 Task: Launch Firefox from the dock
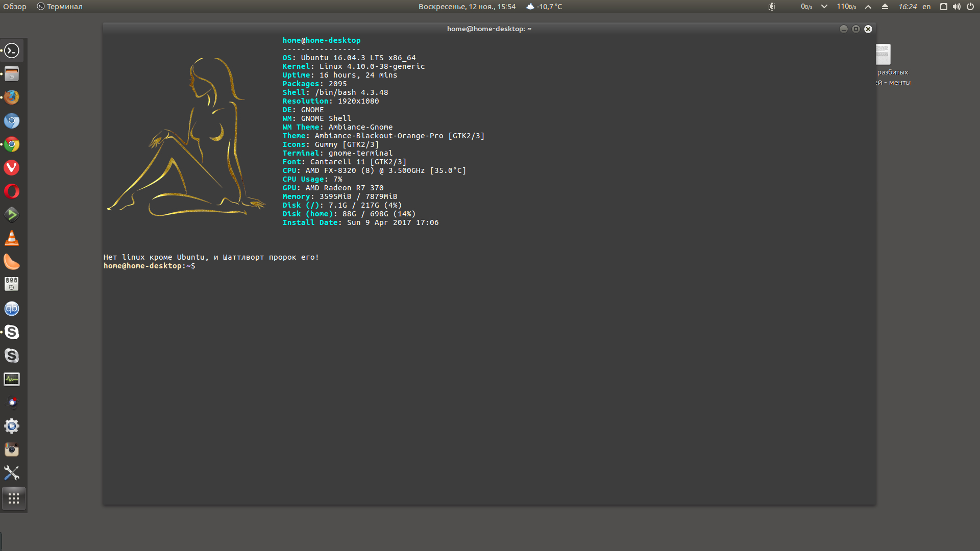pyautogui.click(x=12, y=97)
